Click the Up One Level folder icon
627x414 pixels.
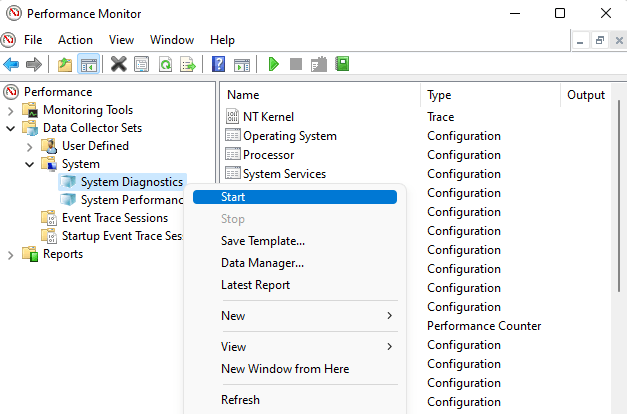click(x=65, y=64)
